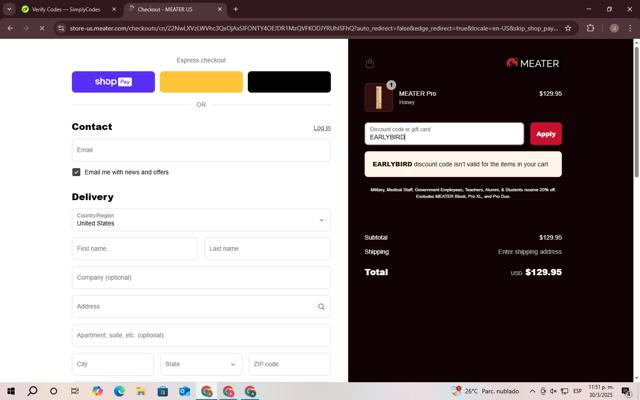Open the weather widget showing 26°C

[x=485, y=391]
